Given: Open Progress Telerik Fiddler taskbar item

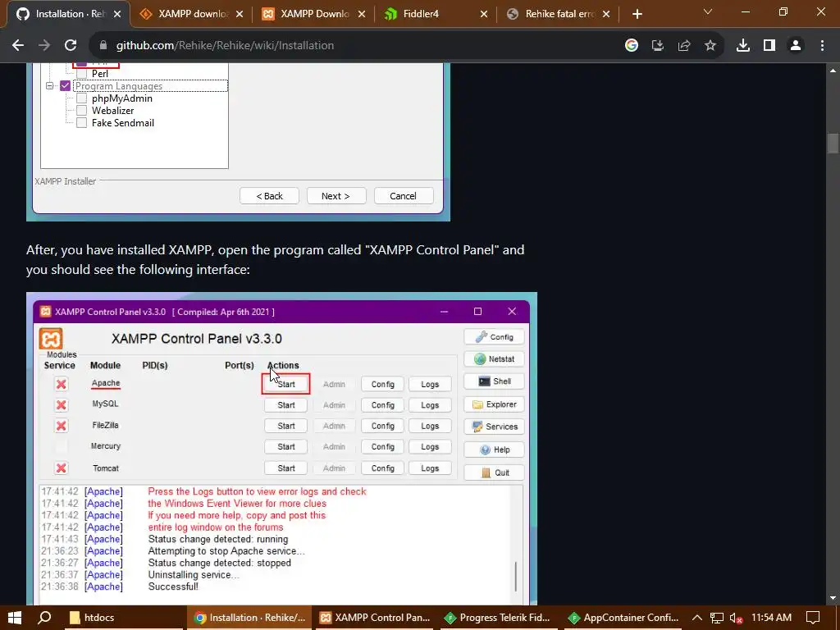Looking at the screenshot, I should (x=500, y=618).
